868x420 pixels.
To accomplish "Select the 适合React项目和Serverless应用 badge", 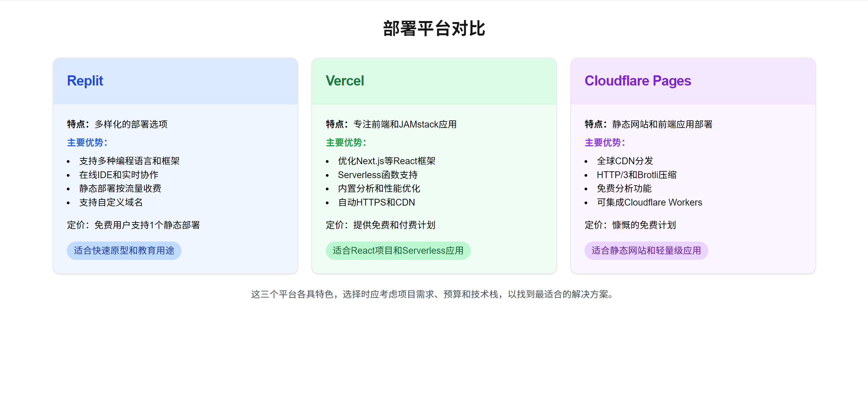I will click(398, 250).
